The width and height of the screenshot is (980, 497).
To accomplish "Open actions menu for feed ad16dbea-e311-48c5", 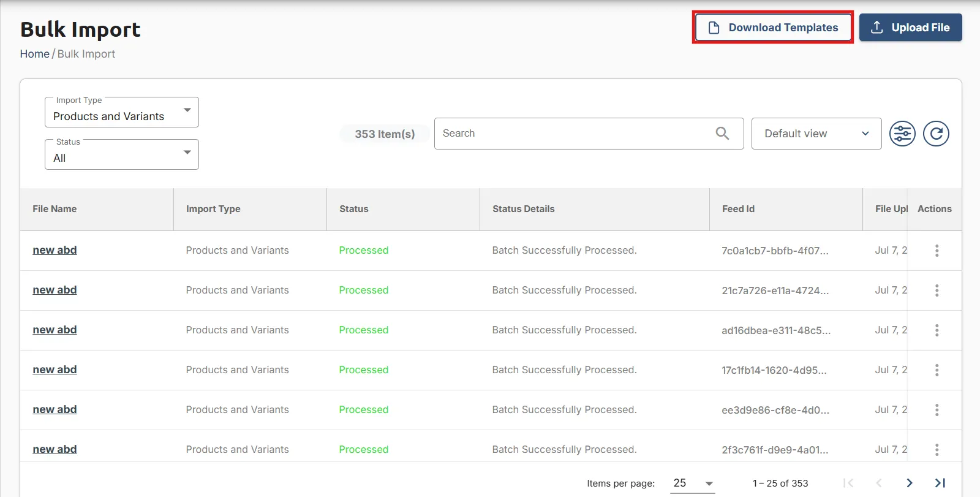I will 937,330.
